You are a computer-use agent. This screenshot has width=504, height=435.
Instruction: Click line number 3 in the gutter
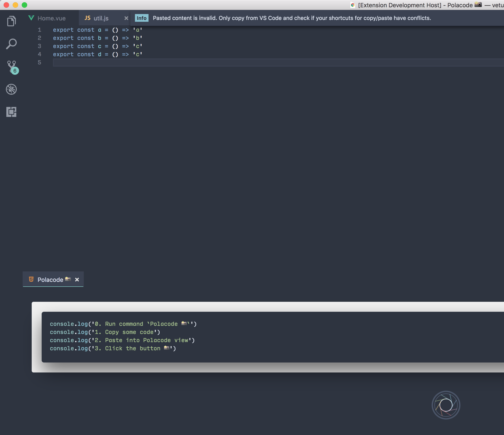coord(39,46)
